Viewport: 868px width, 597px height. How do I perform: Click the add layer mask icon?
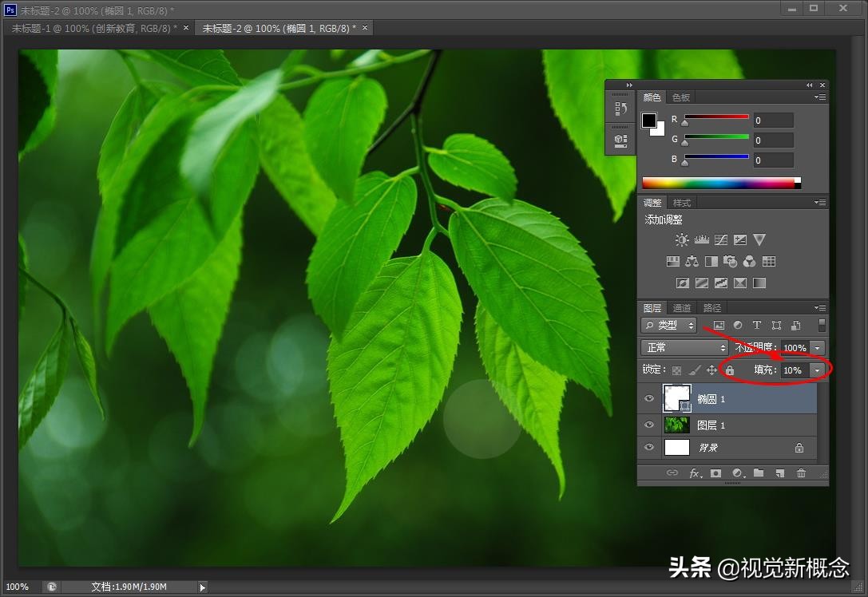(716, 473)
